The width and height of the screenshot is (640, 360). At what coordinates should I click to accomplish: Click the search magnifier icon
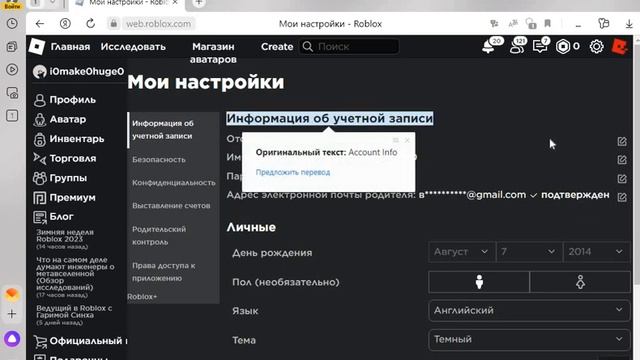tap(308, 47)
